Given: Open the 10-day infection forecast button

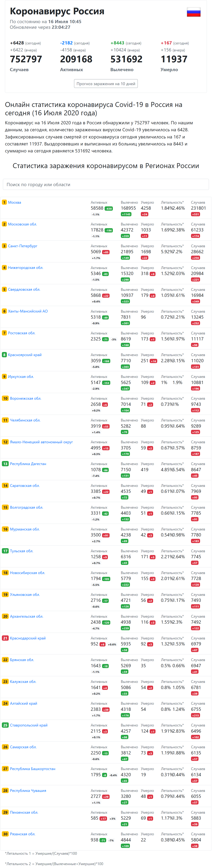Looking at the screenshot, I should click(x=106, y=84).
